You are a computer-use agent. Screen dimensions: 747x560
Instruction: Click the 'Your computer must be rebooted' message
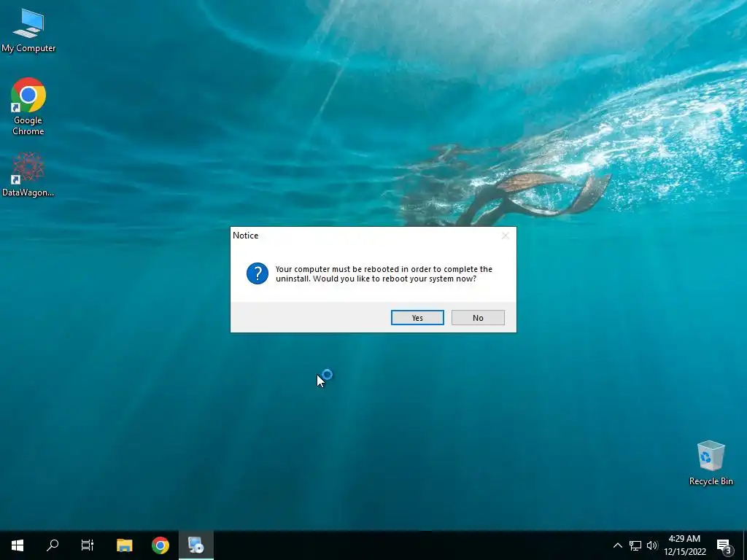coord(384,274)
